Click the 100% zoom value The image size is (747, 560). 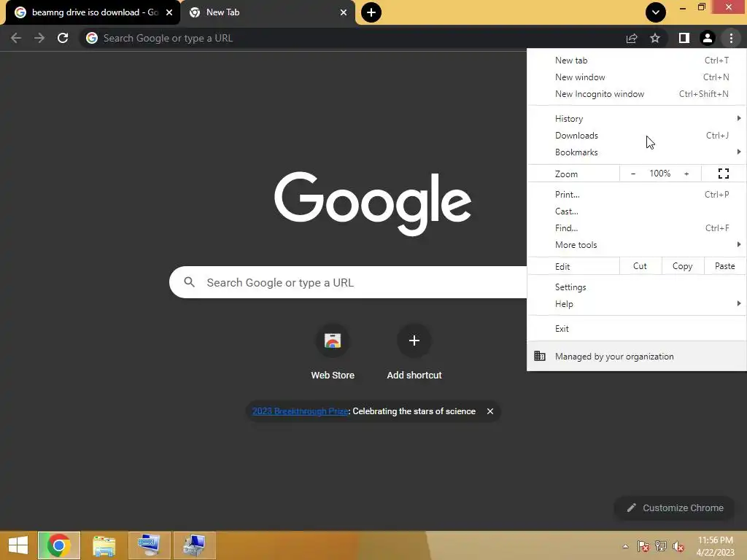tap(659, 174)
